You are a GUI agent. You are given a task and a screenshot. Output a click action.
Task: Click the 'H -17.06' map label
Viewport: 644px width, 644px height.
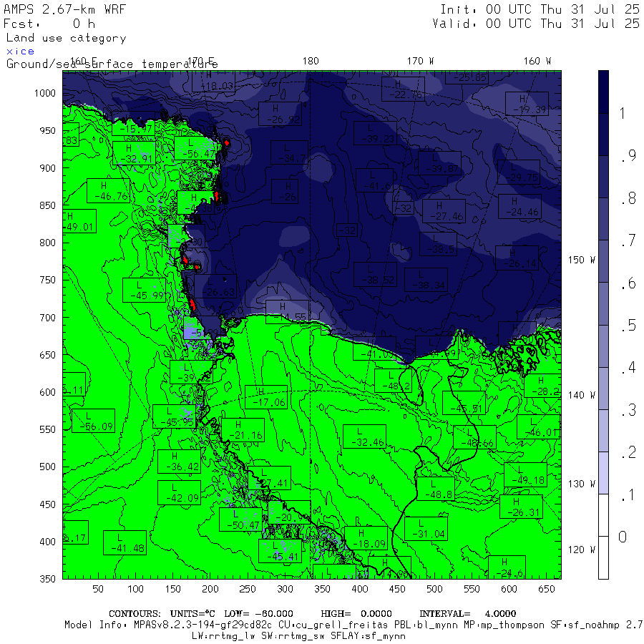[x=266, y=396]
